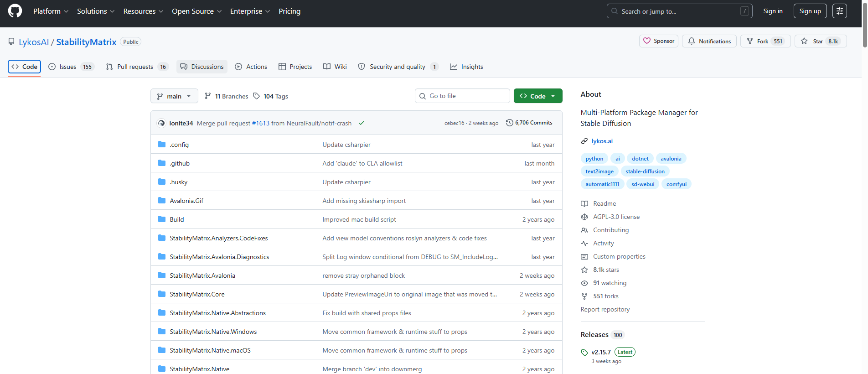Click the fork icon beside 551 forks
This screenshot has width=868, height=374.
(x=584, y=296)
